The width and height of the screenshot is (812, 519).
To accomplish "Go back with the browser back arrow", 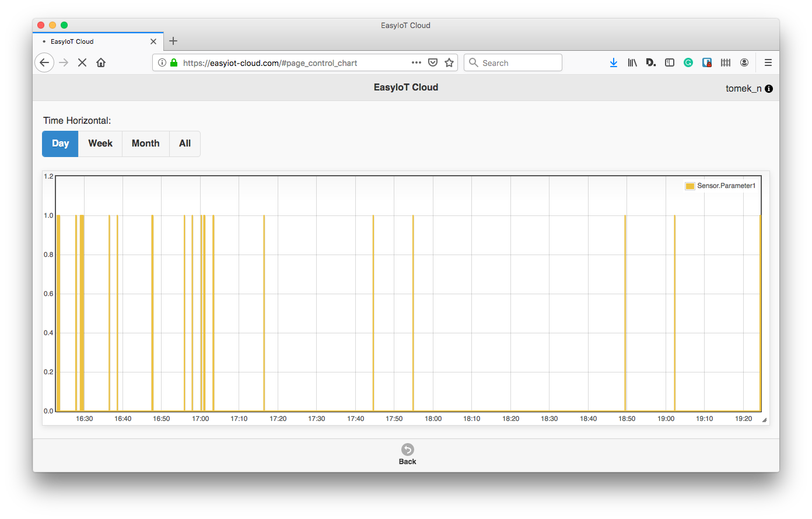I will click(44, 62).
